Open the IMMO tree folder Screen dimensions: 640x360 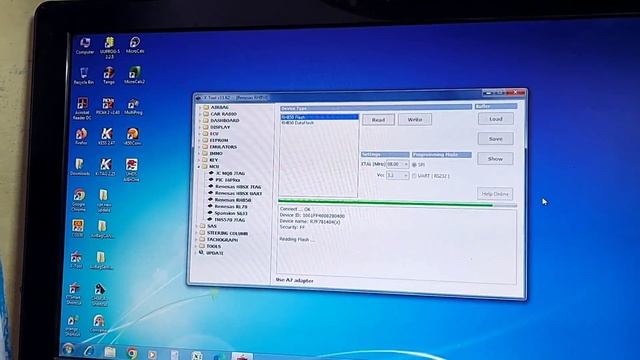212,153
